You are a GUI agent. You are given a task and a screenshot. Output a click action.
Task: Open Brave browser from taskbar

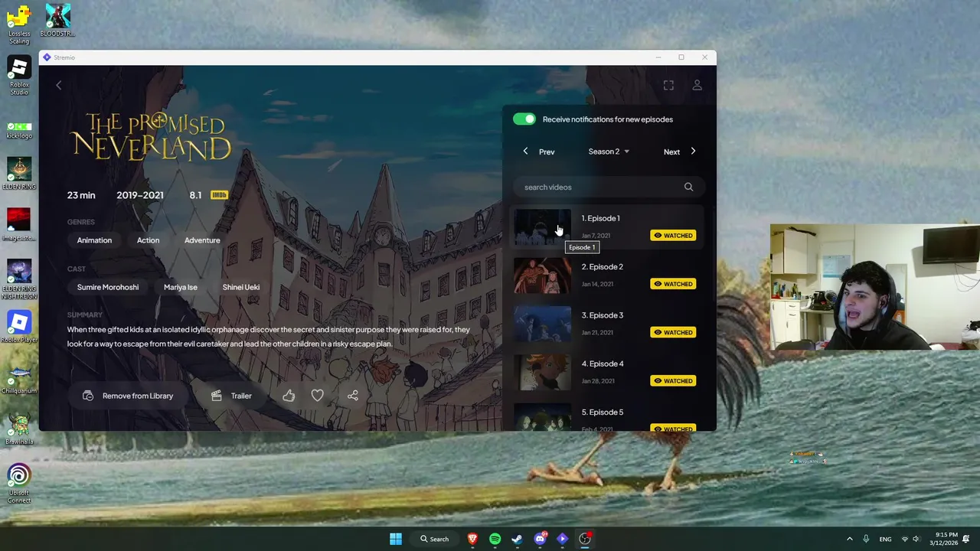pos(472,539)
